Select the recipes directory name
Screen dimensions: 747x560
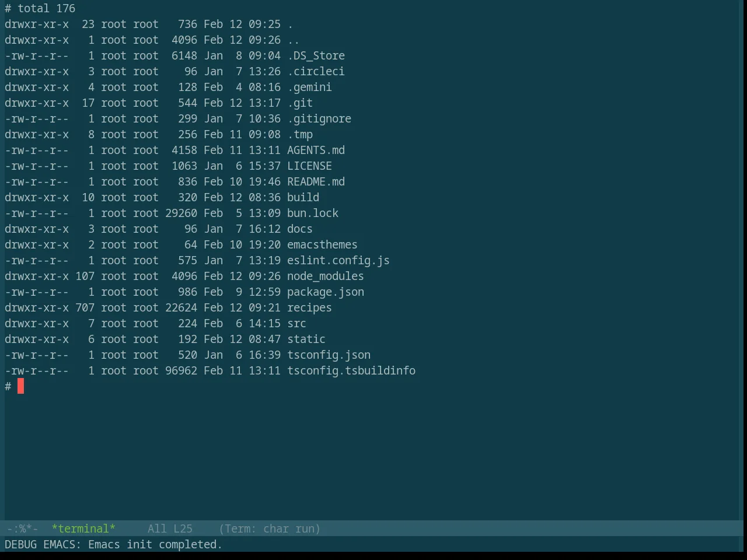[x=309, y=307]
